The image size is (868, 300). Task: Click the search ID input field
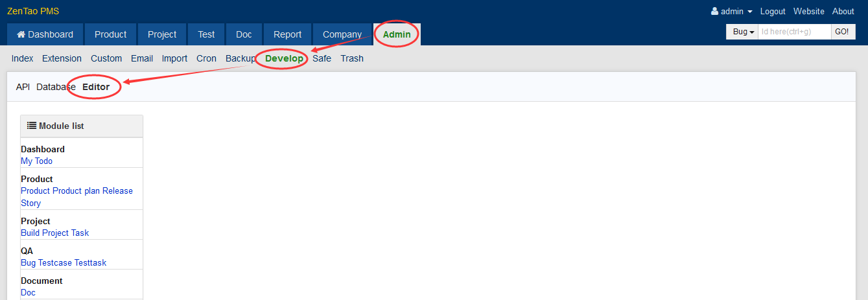pos(794,32)
